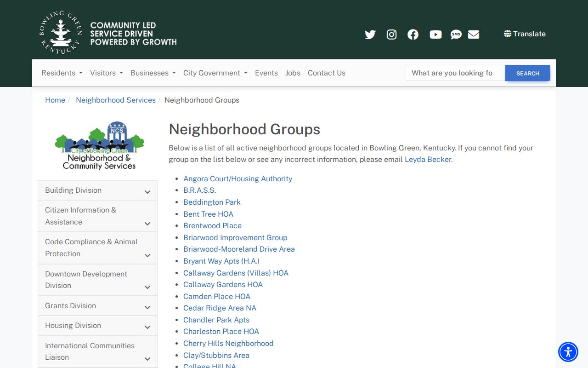
Task: Open Bryant Way Apts (H.A.) link
Action: point(221,261)
